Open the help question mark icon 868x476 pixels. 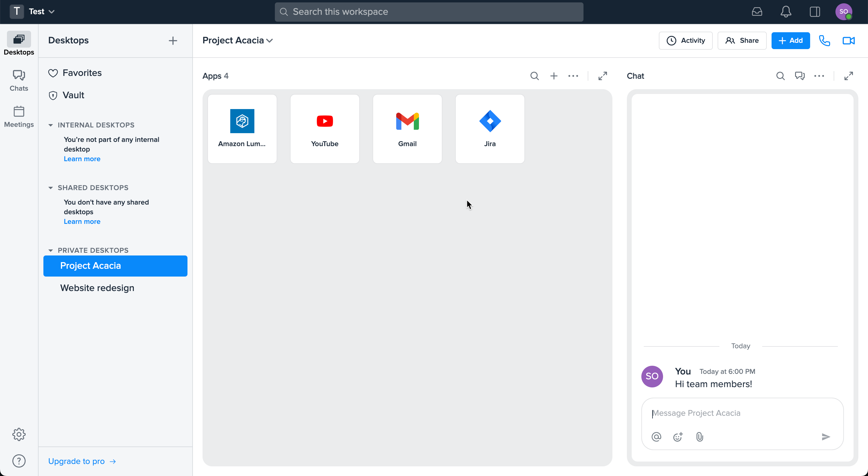coord(19,461)
